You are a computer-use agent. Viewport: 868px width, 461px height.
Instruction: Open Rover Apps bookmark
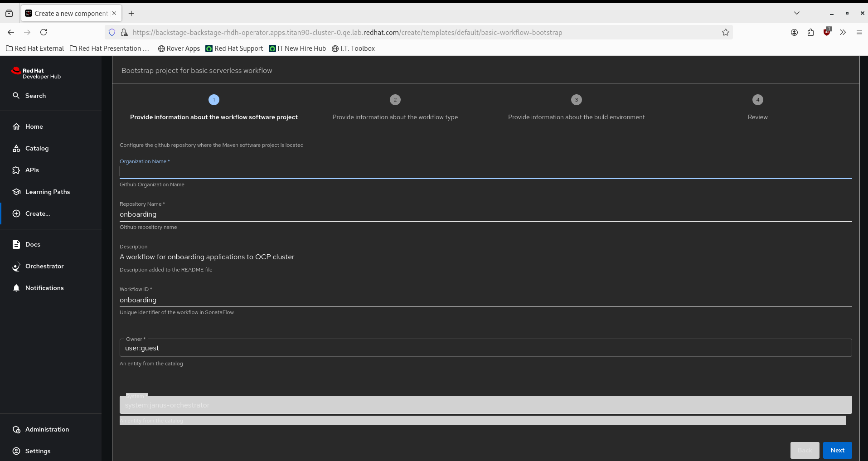[x=179, y=49]
